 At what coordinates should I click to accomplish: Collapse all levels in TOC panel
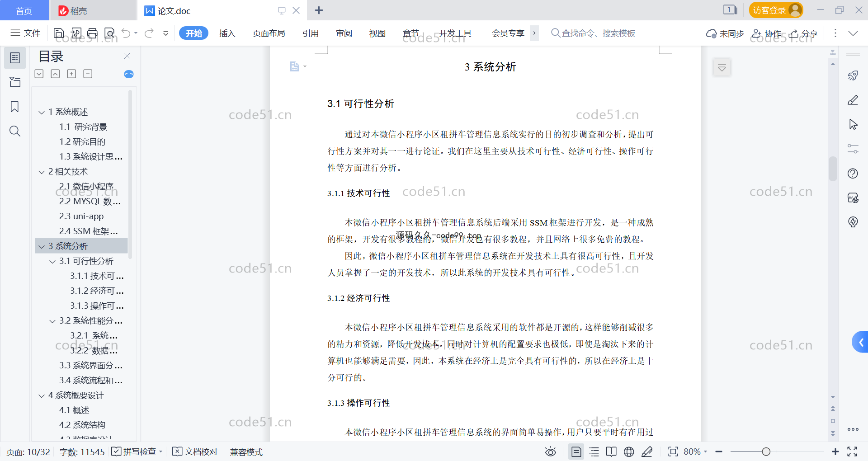click(x=55, y=74)
